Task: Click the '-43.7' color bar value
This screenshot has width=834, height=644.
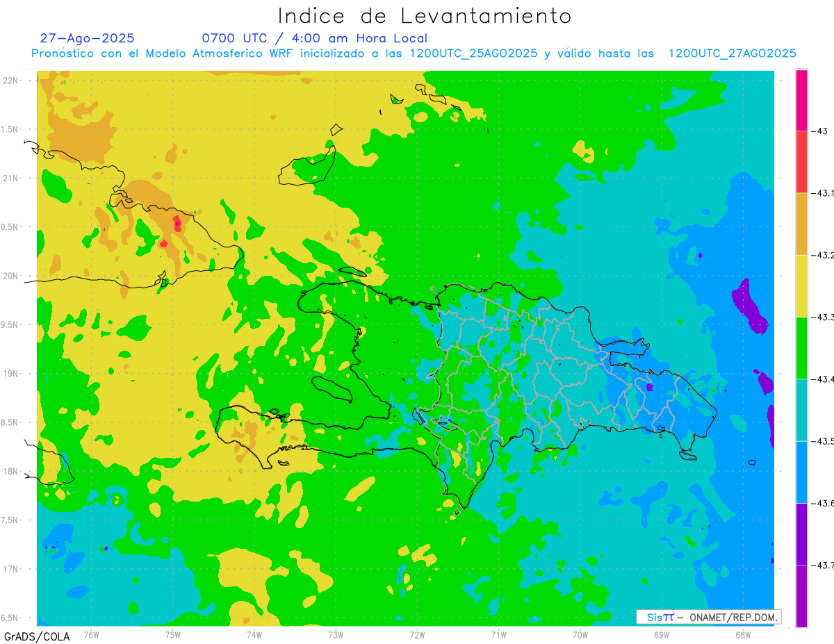Action: tap(822, 565)
